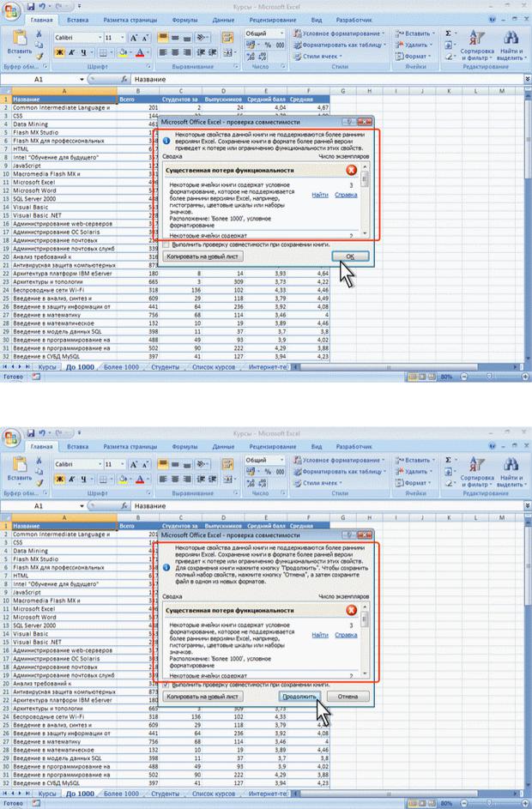The image size is (532, 809).
Task: Click the Name Box showing A1 in upper window
Action: [39, 80]
